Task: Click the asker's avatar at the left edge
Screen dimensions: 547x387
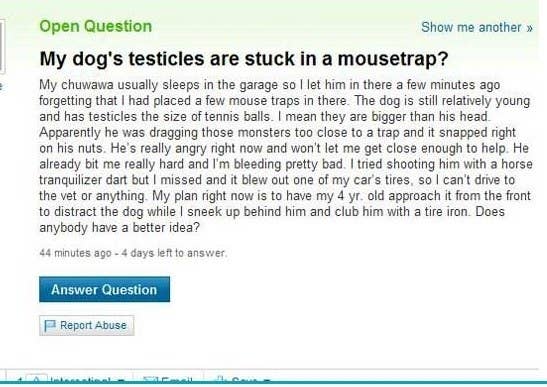Action: [x=2, y=46]
